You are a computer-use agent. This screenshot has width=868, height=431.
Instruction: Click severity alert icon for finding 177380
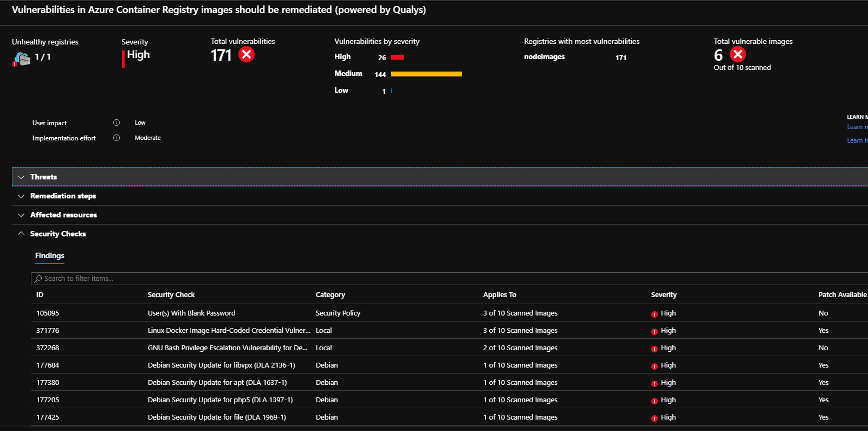(655, 383)
